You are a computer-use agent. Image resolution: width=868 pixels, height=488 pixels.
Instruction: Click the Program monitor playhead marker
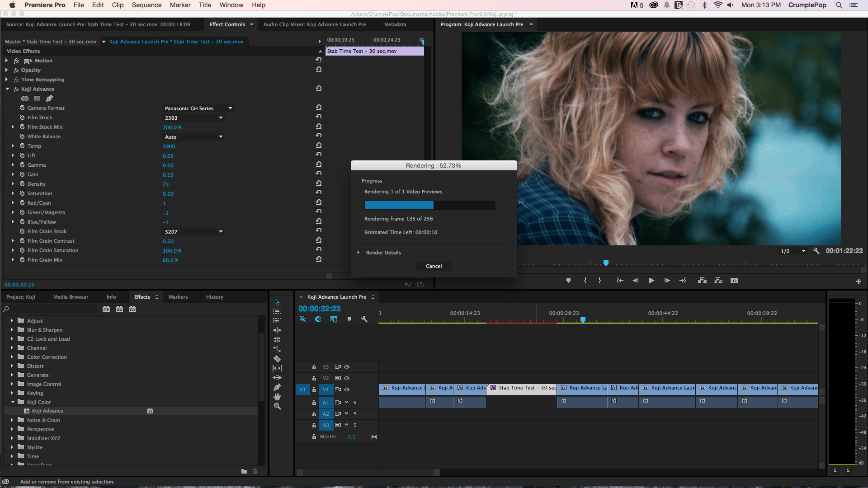(x=606, y=263)
